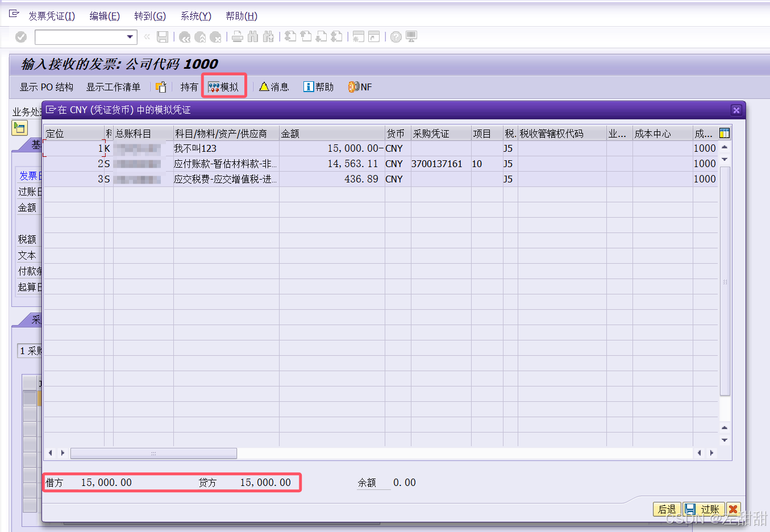Click the Customize Local Layout monitor icon

(x=411, y=37)
